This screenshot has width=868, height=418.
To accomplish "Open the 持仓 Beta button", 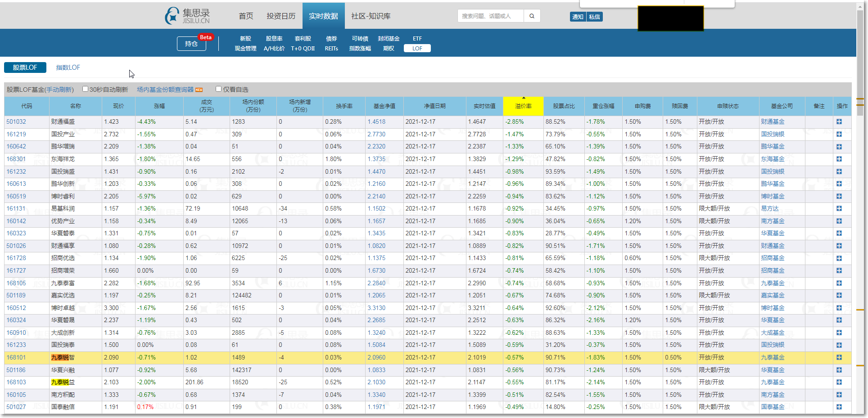I will (x=191, y=44).
